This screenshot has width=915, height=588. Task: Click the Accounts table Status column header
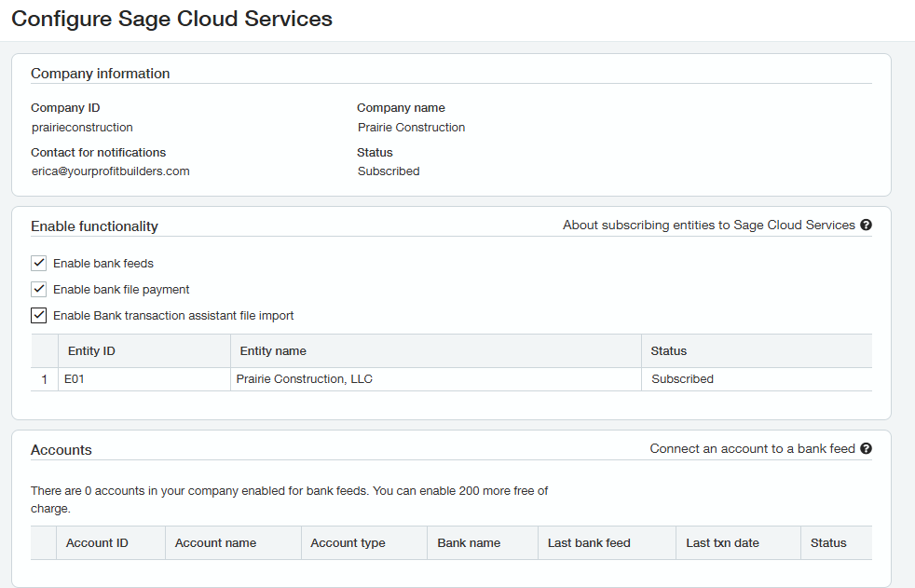[x=836, y=543]
